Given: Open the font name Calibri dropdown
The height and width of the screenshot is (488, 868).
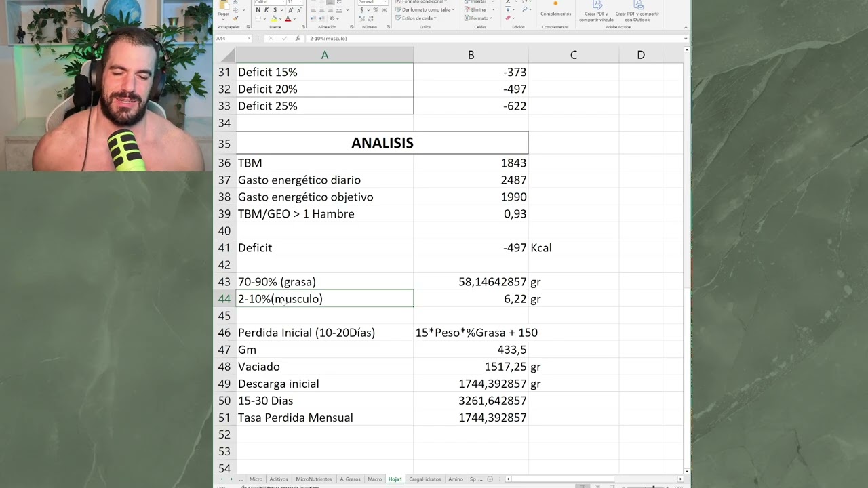Looking at the screenshot, I should [x=283, y=2].
